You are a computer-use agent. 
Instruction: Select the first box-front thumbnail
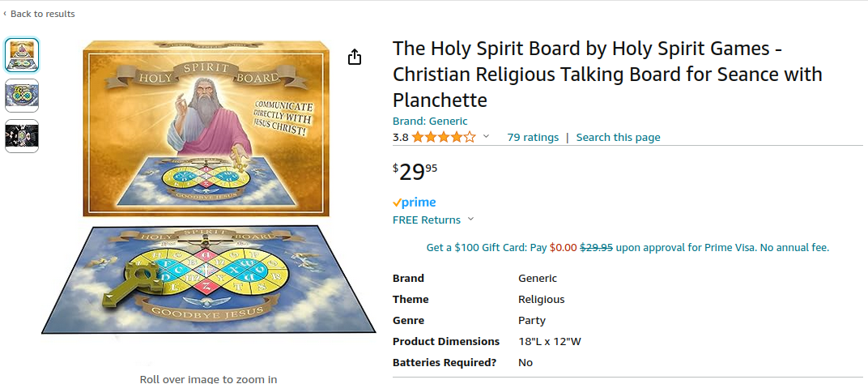pyautogui.click(x=22, y=55)
